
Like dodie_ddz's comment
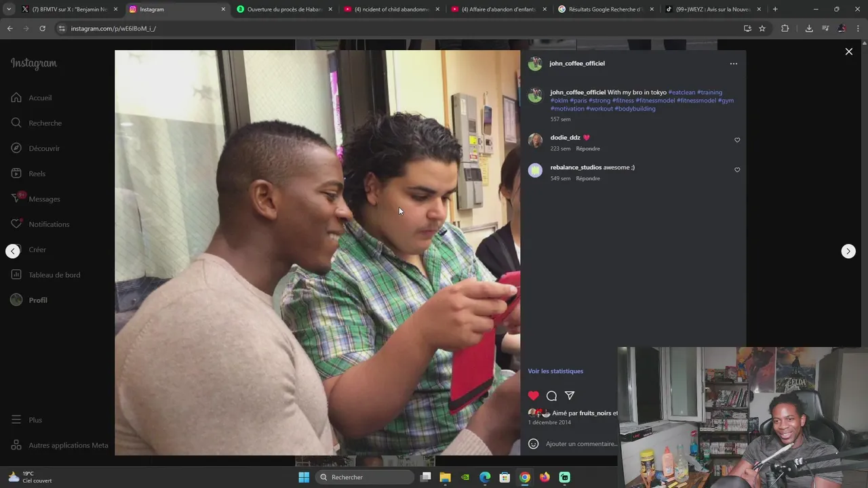coord(737,140)
